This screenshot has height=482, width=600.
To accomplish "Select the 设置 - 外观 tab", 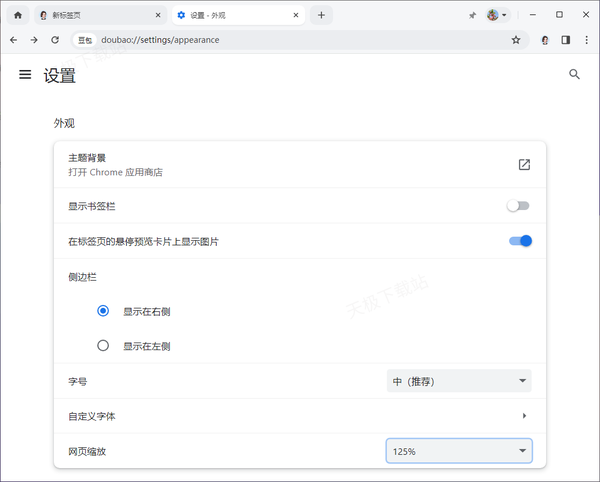I will (x=238, y=15).
